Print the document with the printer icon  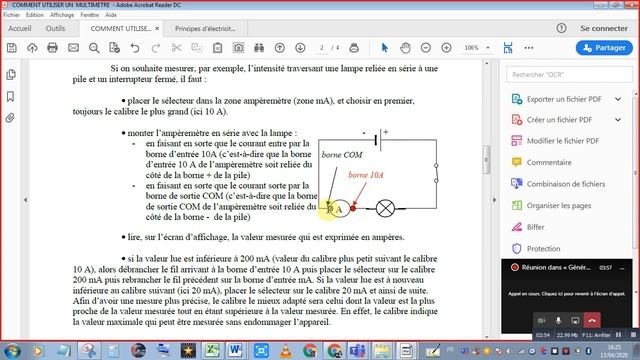(52, 48)
